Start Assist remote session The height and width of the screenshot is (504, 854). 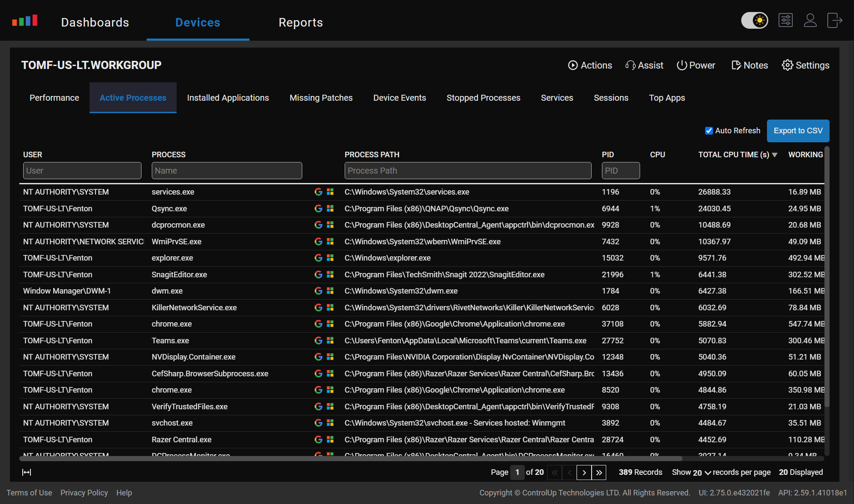644,65
